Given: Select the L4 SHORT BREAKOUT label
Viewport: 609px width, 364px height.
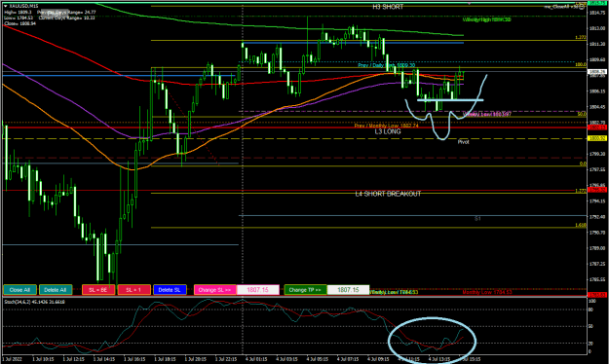Looking at the screenshot, I should point(388,194).
